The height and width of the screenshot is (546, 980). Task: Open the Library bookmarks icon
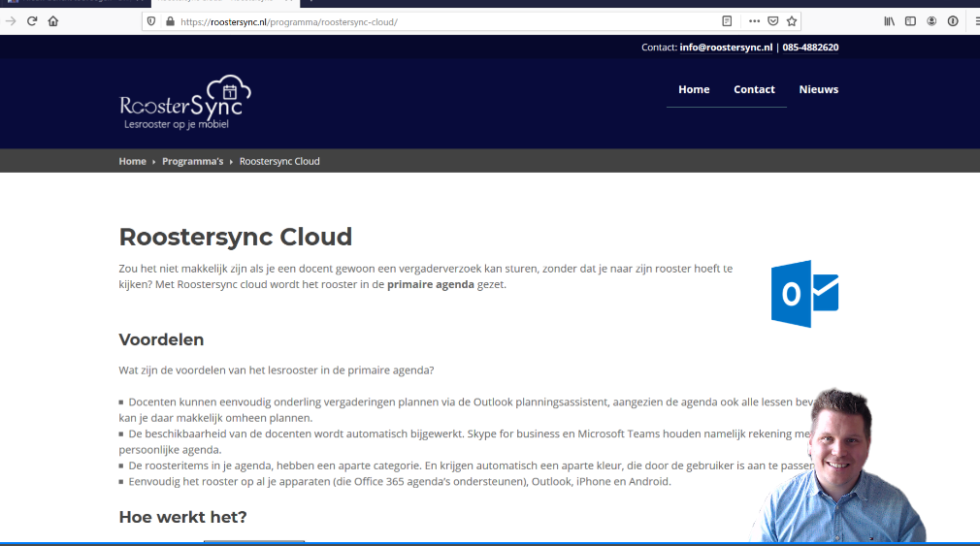tap(889, 21)
